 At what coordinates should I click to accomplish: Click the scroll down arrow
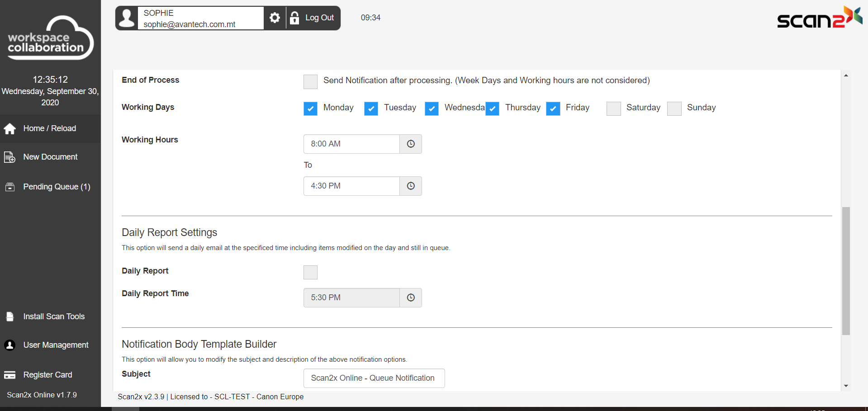tap(846, 386)
